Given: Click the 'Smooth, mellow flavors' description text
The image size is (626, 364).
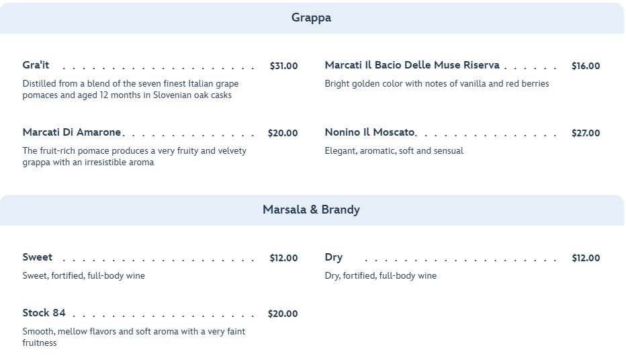Looking at the screenshot, I should [134, 337].
